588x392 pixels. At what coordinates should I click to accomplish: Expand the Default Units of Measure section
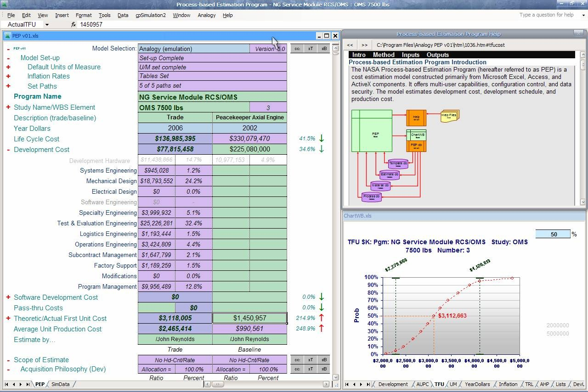point(8,67)
